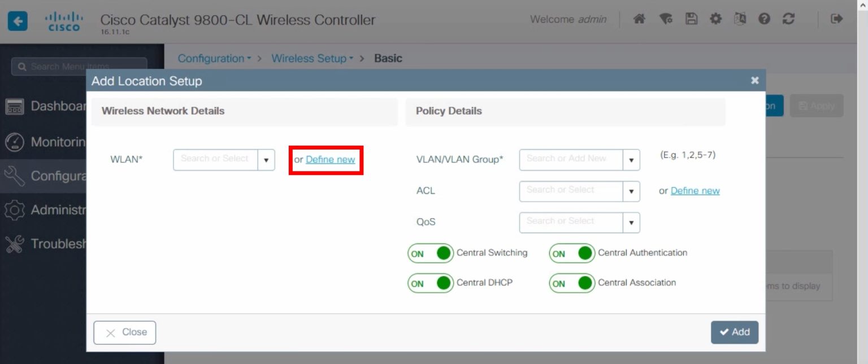Screen dimensions: 868x364
Task: Open the Administration menu in sidebar
Action: (x=59, y=210)
